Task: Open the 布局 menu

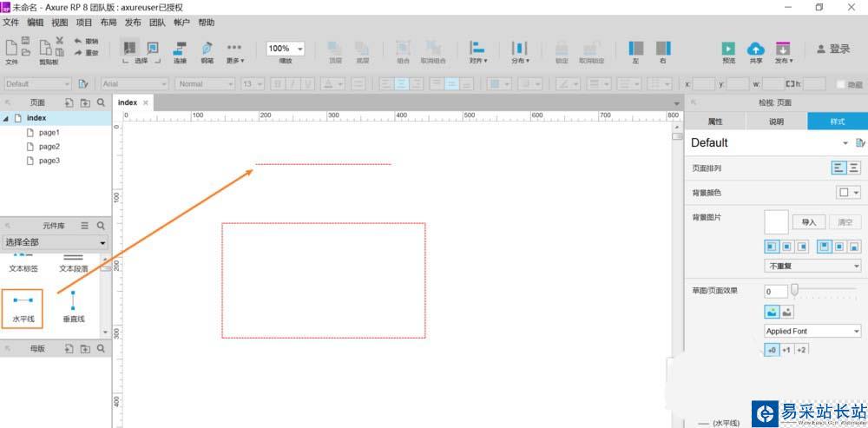Action: click(x=108, y=23)
